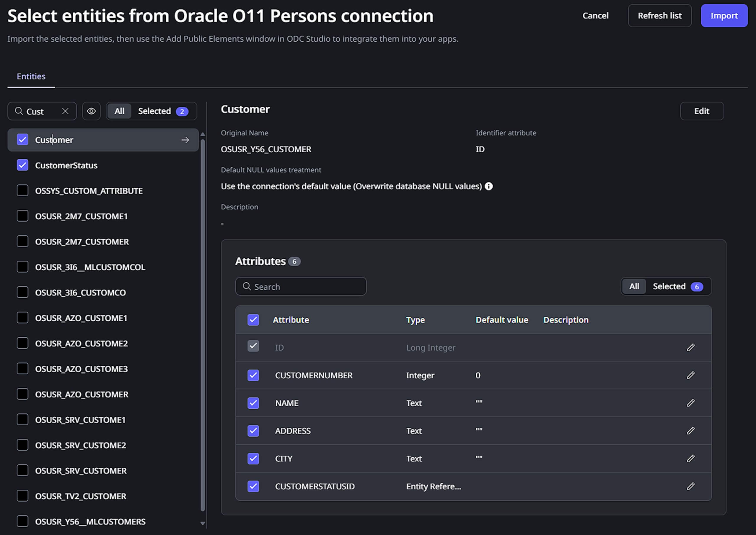This screenshot has height=535, width=756.
Task: Show All entities in the list filter
Action: [119, 111]
